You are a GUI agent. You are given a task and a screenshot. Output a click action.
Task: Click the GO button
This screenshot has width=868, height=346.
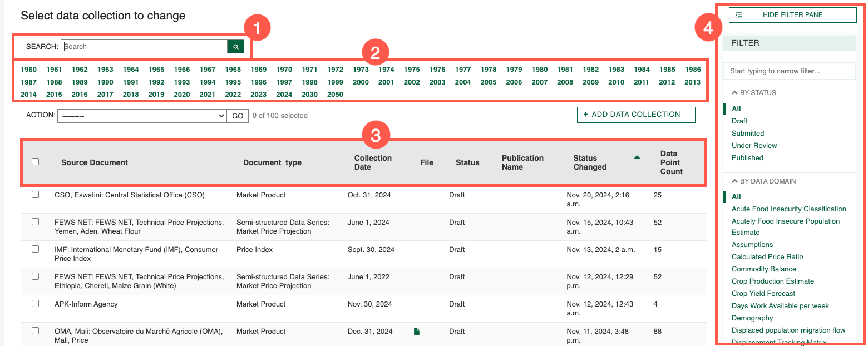238,116
